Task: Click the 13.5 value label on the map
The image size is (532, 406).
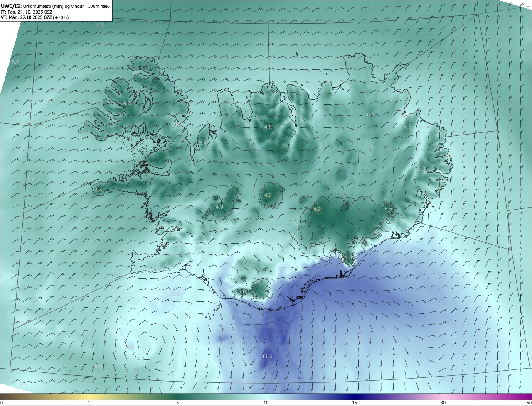Action: (x=267, y=357)
